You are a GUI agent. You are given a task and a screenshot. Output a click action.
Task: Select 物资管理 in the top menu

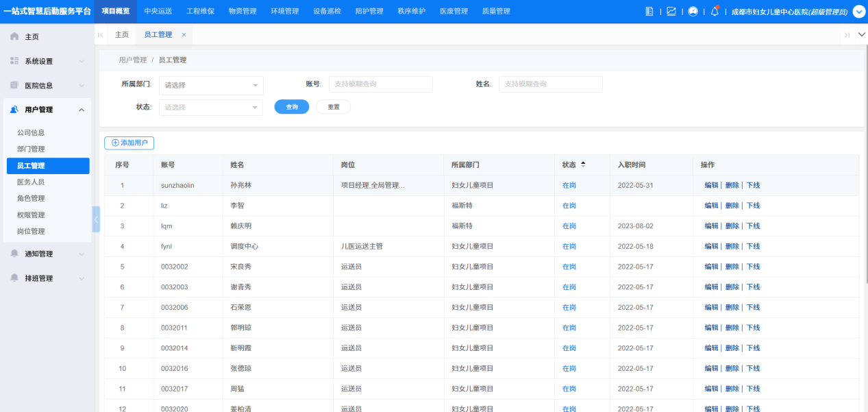(x=242, y=12)
